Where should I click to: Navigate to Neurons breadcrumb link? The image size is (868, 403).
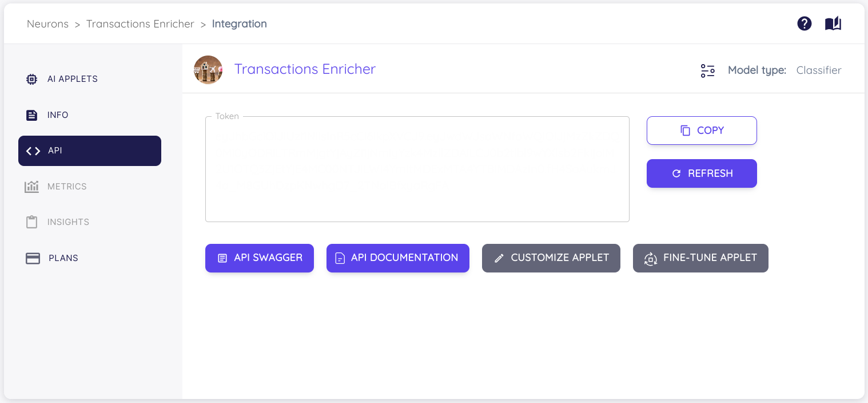pyautogui.click(x=47, y=24)
